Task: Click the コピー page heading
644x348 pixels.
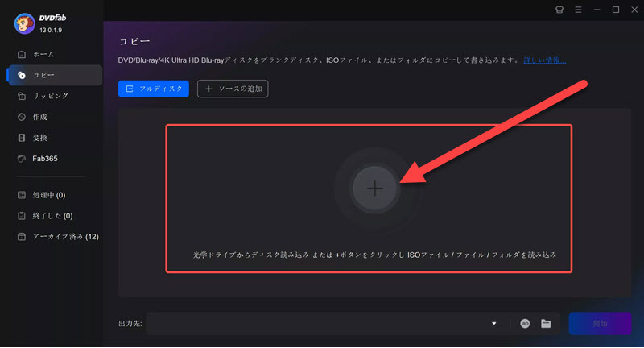Action: (x=134, y=42)
